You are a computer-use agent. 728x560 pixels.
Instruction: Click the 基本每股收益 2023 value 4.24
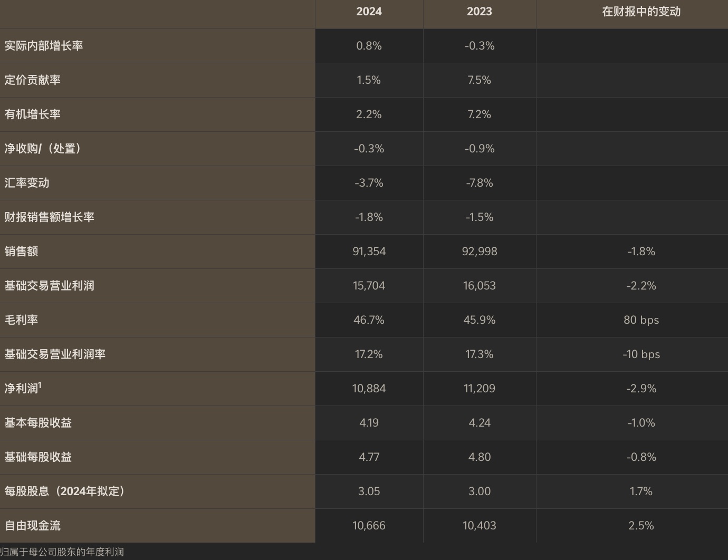[x=479, y=423]
